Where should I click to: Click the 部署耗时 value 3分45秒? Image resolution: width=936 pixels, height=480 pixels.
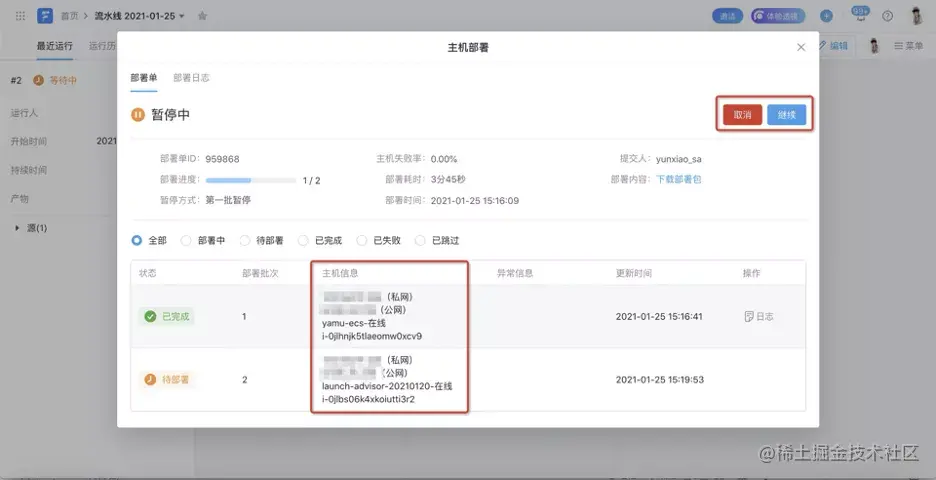click(448, 179)
